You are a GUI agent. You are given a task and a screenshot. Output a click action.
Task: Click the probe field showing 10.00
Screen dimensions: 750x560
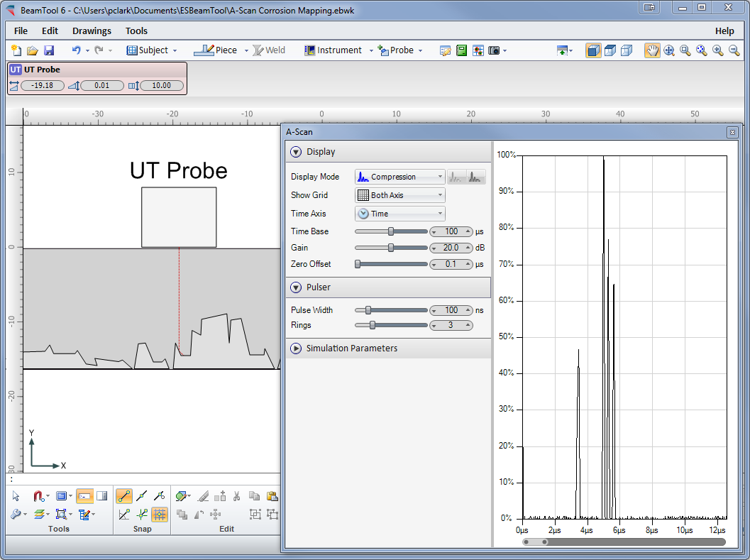point(162,86)
